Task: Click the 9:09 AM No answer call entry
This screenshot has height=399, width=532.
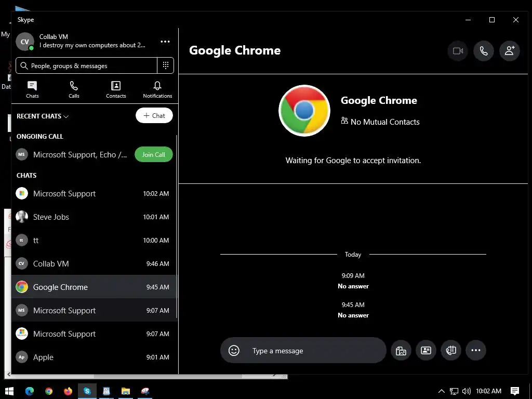Action: coord(353,281)
